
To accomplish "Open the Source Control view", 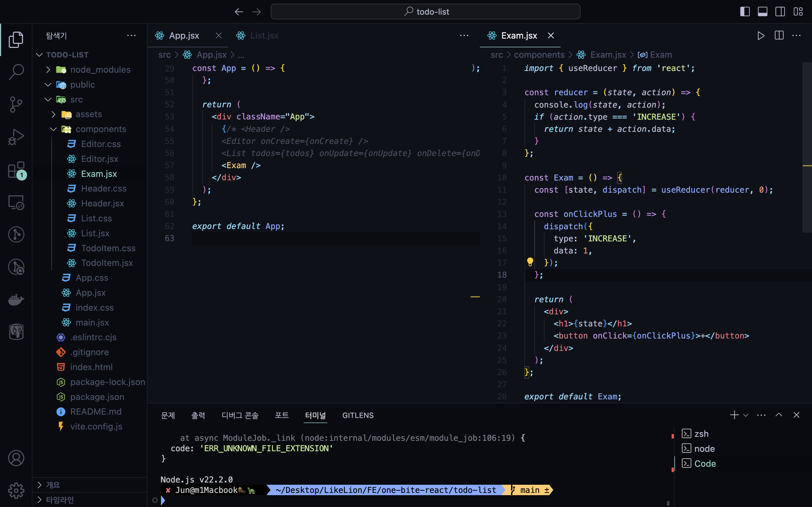I will 16,104.
